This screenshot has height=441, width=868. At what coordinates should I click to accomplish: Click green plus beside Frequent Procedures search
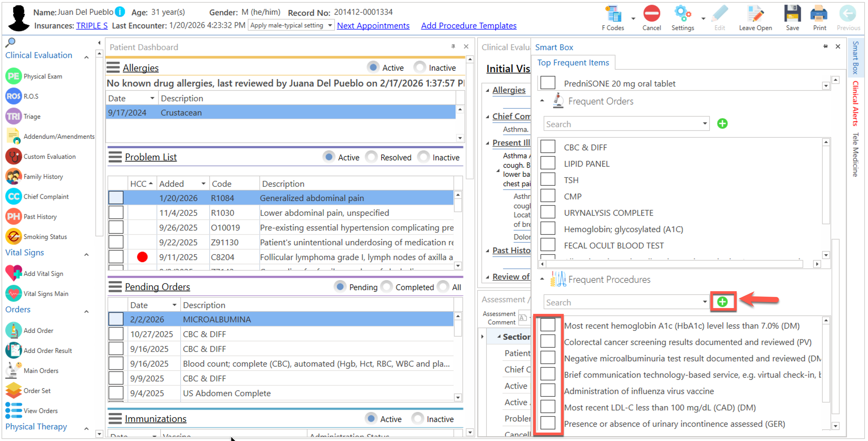[722, 302]
